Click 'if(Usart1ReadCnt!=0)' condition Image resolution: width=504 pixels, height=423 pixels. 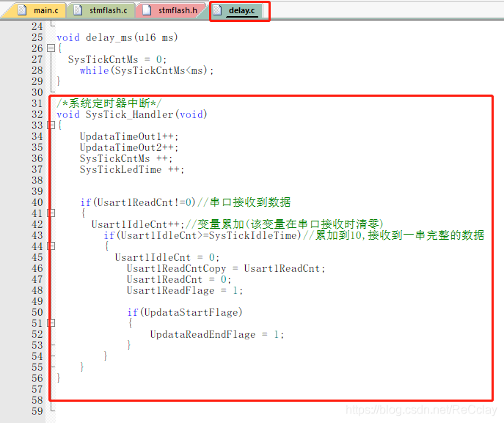138,202
